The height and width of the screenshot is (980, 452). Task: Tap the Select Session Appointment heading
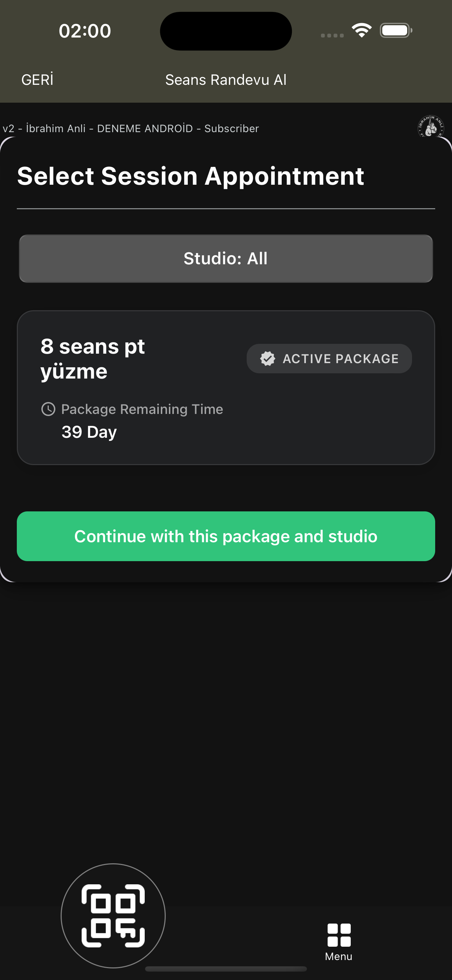191,176
